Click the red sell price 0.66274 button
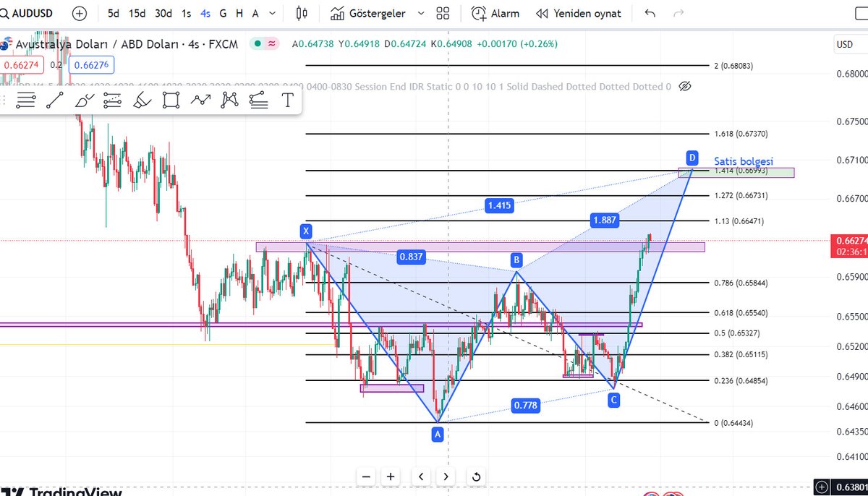 point(23,64)
